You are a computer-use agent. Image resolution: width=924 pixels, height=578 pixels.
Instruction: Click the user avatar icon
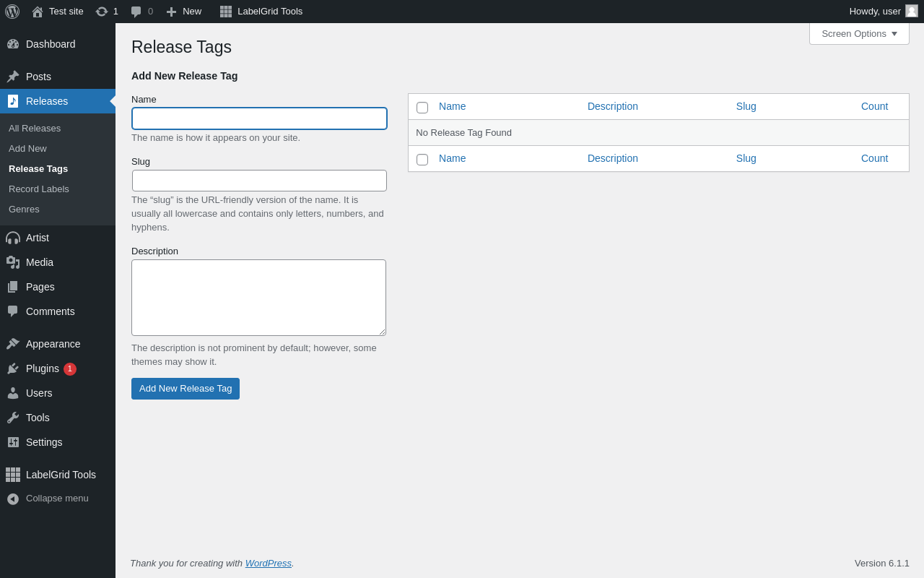click(912, 11)
